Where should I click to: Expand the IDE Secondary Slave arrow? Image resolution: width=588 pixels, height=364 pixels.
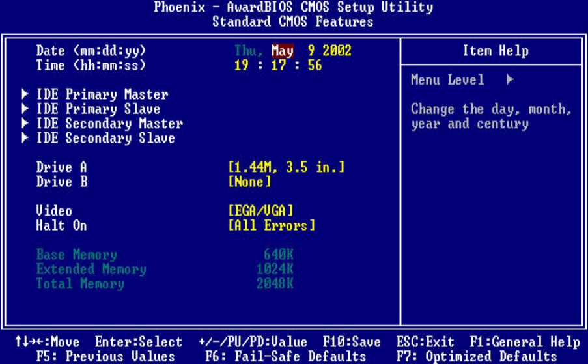[25, 138]
